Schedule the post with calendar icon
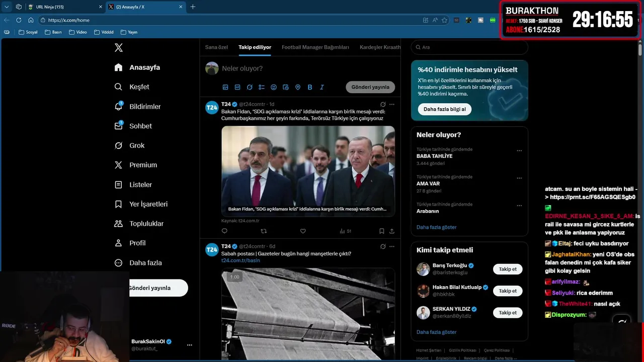 click(x=286, y=87)
